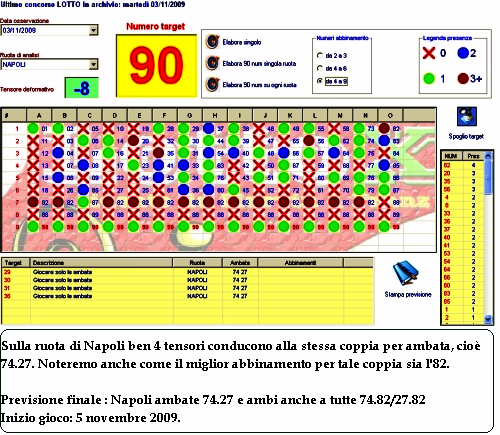
Task: Click the blue circle beside number 37
Action: point(209,128)
